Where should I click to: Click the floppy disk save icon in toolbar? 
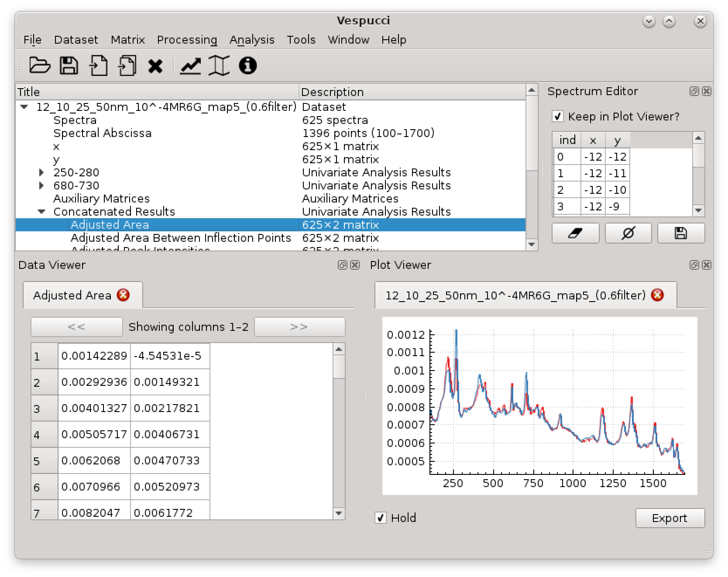point(69,66)
